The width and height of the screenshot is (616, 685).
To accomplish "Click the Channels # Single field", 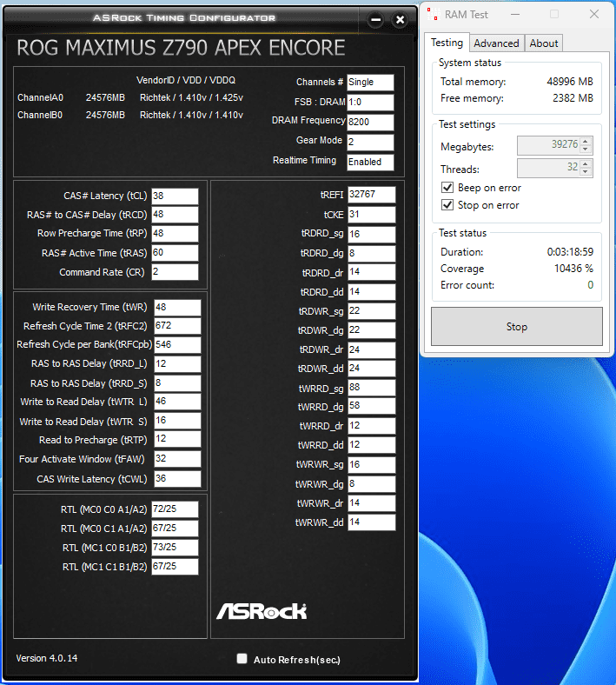I will coord(370,82).
